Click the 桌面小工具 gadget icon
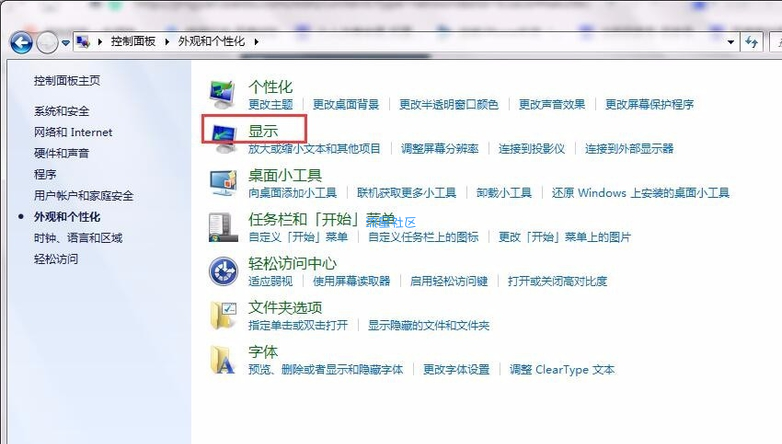Image resolution: width=782 pixels, height=444 pixels. pyautogui.click(x=222, y=183)
